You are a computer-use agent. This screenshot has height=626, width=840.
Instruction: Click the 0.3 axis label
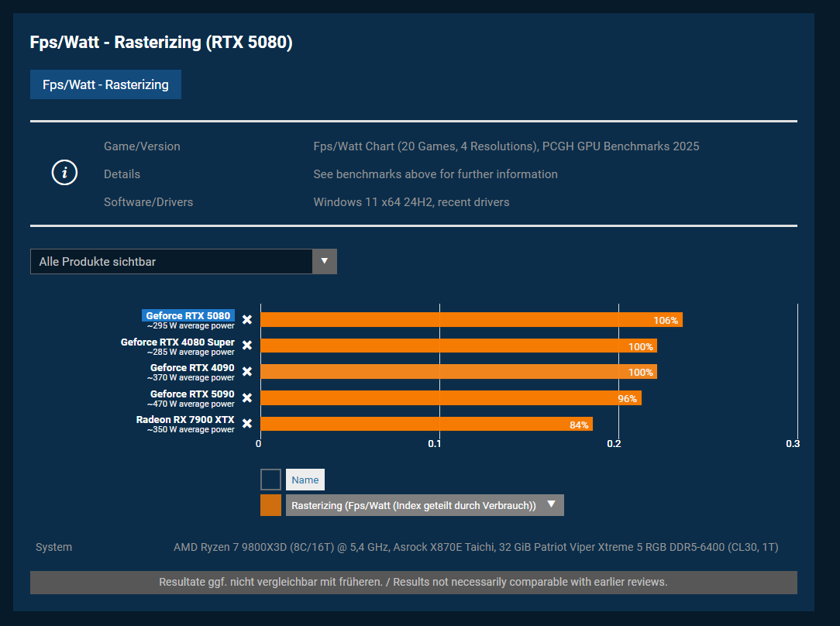793,444
